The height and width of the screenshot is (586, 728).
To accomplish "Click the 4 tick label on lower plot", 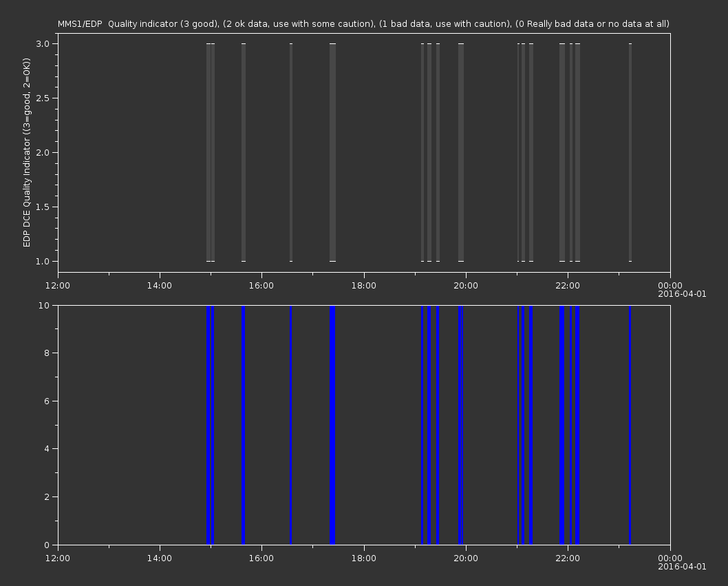I will [47, 449].
